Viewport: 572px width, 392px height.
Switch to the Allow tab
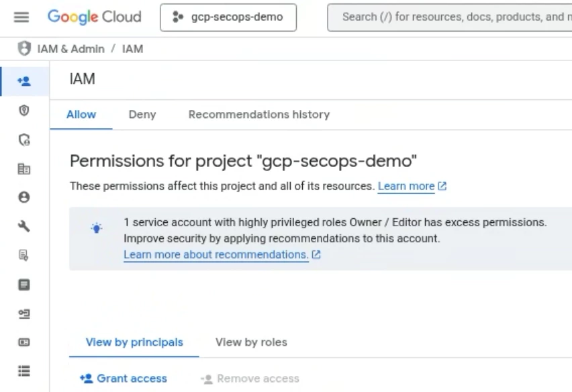click(81, 115)
